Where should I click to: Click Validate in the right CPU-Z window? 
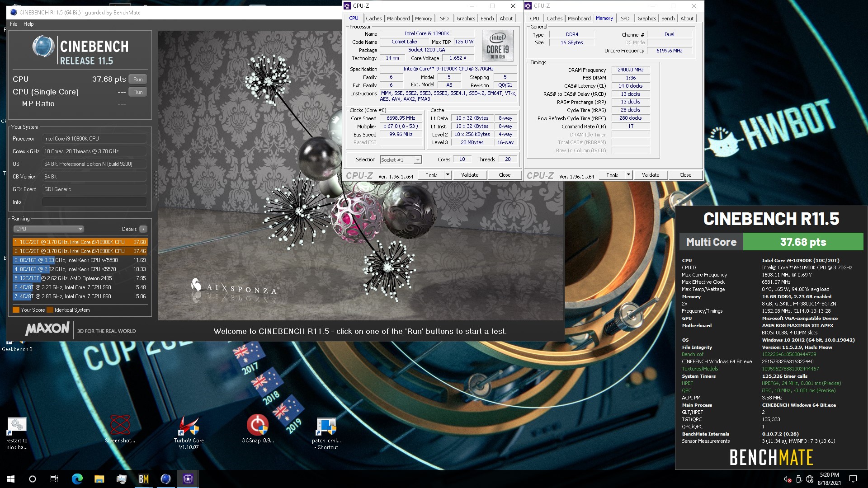[x=651, y=175]
